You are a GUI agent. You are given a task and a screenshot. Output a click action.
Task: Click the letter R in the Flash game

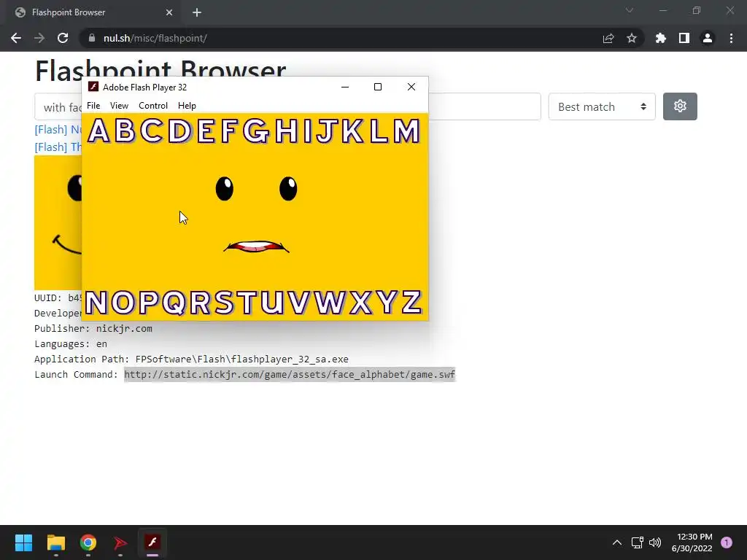[x=200, y=303]
